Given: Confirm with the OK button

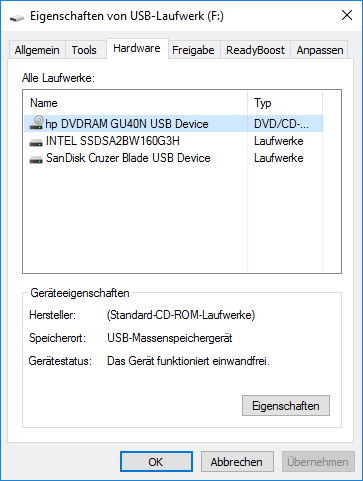Looking at the screenshot, I should point(156,462).
